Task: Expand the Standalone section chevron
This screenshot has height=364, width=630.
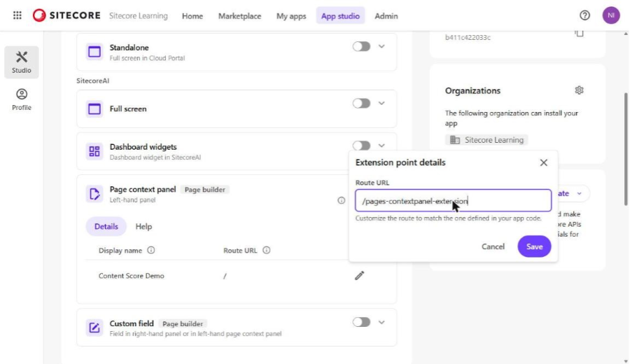Action: coord(381,47)
